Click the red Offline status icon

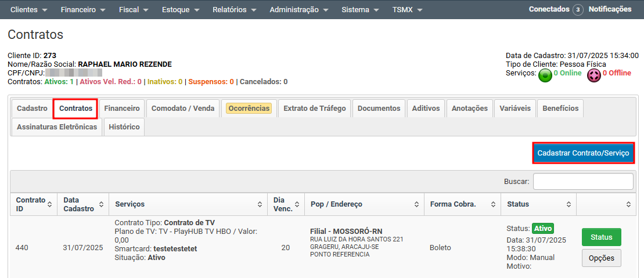(x=593, y=75)
